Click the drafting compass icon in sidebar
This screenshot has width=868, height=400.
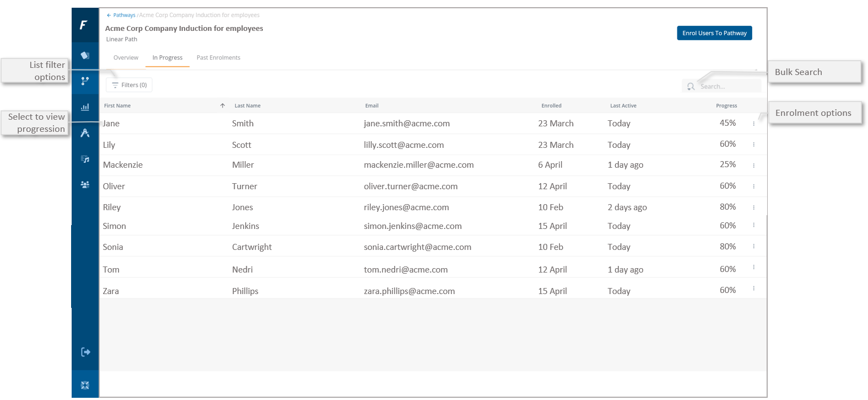(85, 133)
